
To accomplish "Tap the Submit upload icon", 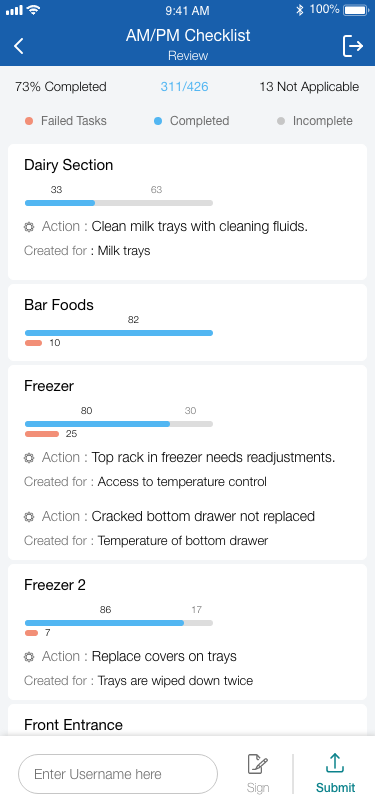I will [x=335, y=763].
